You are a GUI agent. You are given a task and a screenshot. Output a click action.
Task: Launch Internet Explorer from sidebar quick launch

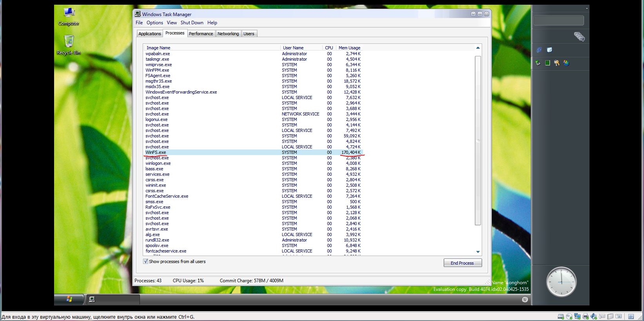pyautogui.click(x=539, y=50)
